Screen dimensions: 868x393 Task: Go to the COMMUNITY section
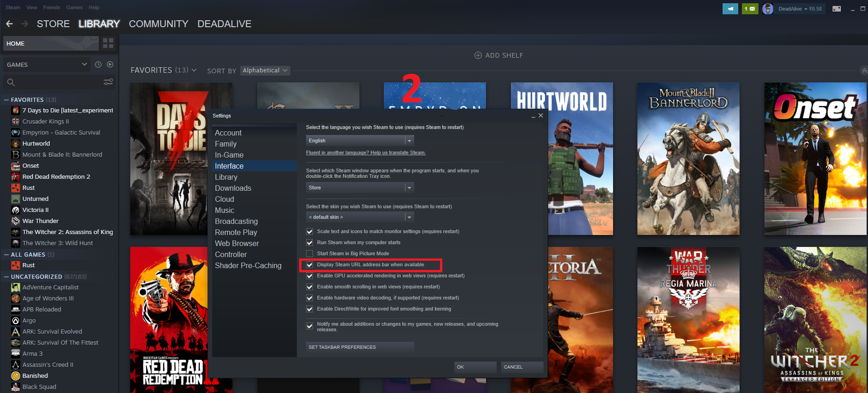(x=158, y=24)
